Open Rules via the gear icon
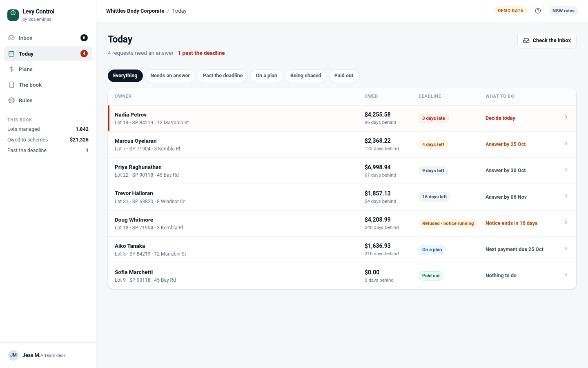Viewport: 588px width, 368px height. [11, 100]
